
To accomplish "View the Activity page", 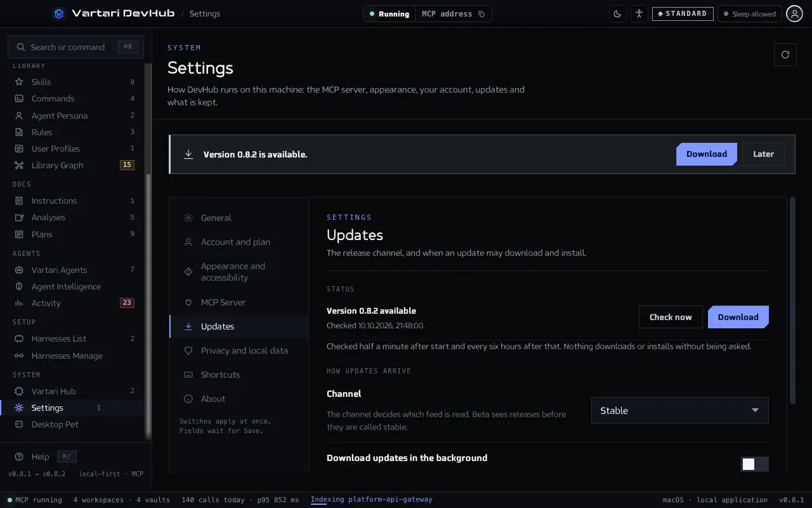I will coord(74,303).
